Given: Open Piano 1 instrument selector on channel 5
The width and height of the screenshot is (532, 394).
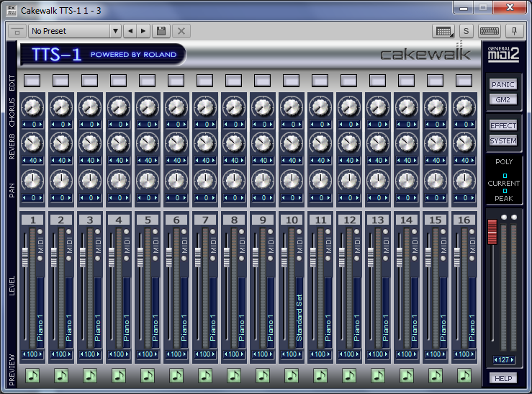Looking at the screenshot, I should coord(155,312).
